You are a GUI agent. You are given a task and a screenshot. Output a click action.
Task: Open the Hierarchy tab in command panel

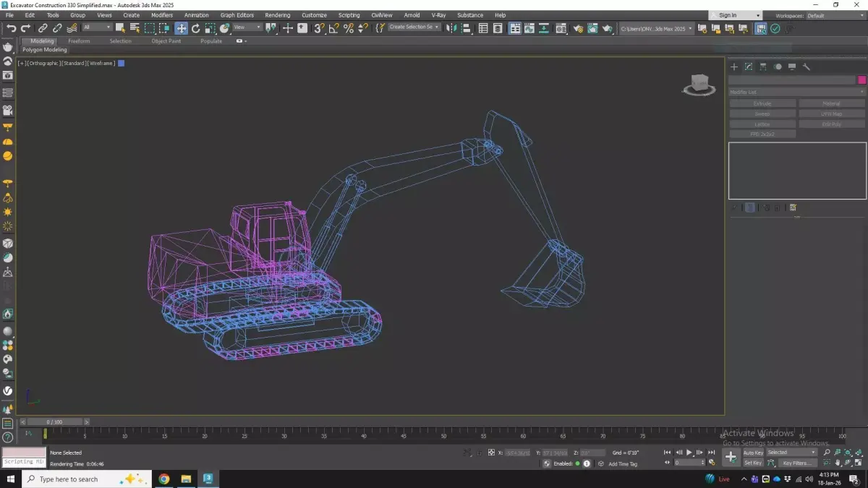coord(763,67)
